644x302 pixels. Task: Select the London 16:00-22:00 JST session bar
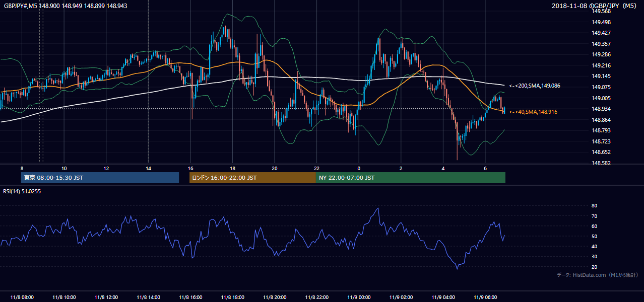[252, 178]
